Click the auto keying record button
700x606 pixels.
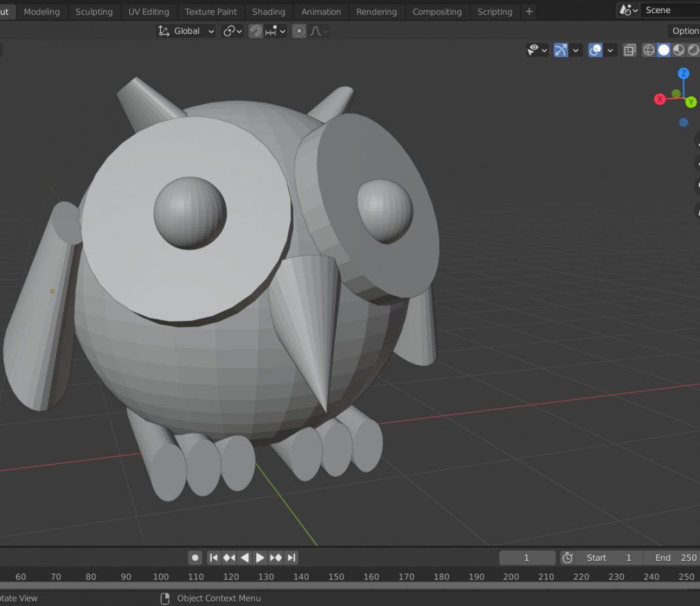tap(195, 557)
